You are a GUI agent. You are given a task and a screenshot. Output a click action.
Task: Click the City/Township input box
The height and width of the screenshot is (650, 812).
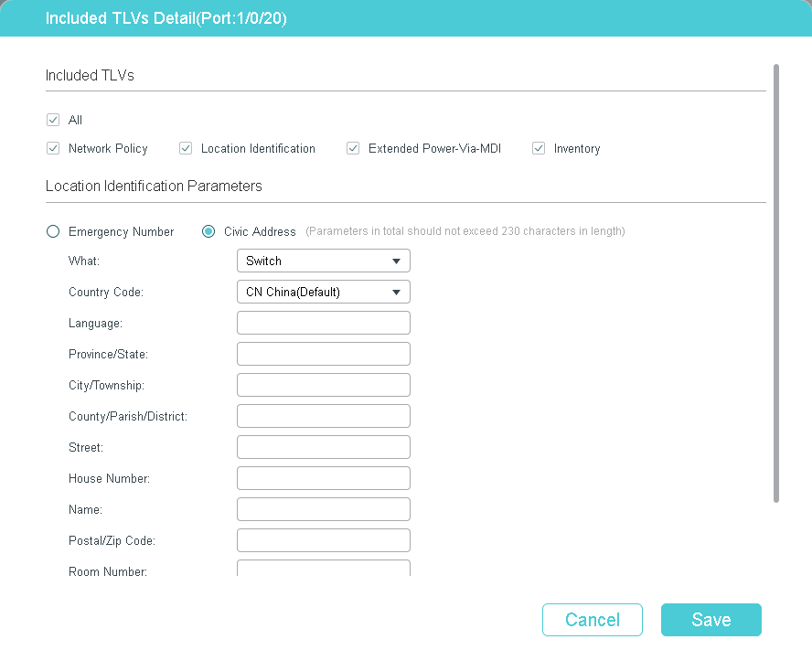(323, 385)
